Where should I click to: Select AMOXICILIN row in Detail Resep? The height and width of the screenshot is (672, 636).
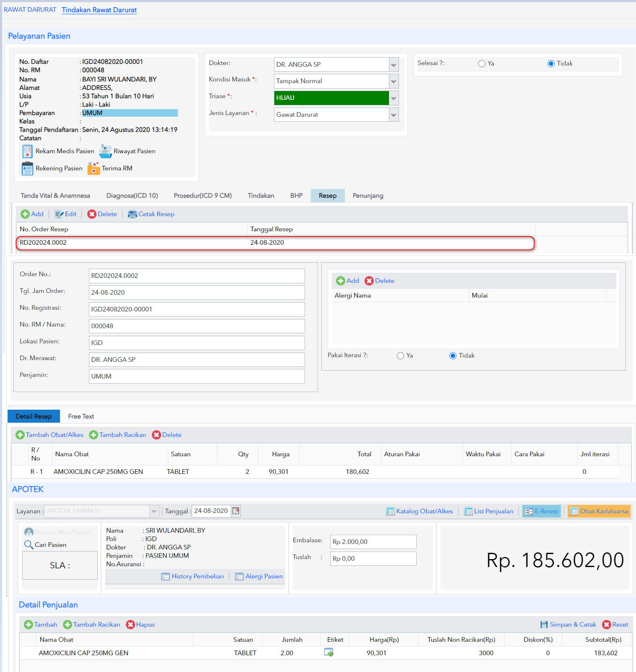point(315,472)
